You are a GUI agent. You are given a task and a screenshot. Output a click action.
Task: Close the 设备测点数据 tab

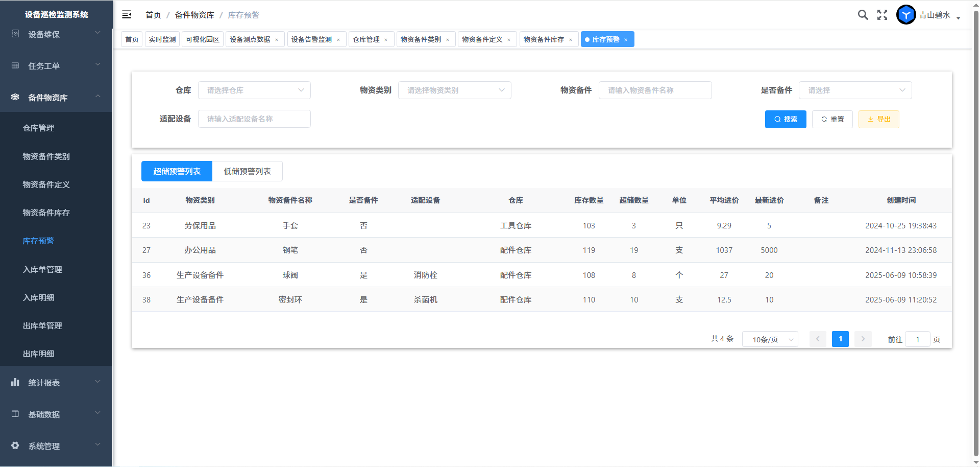point(277,40)
